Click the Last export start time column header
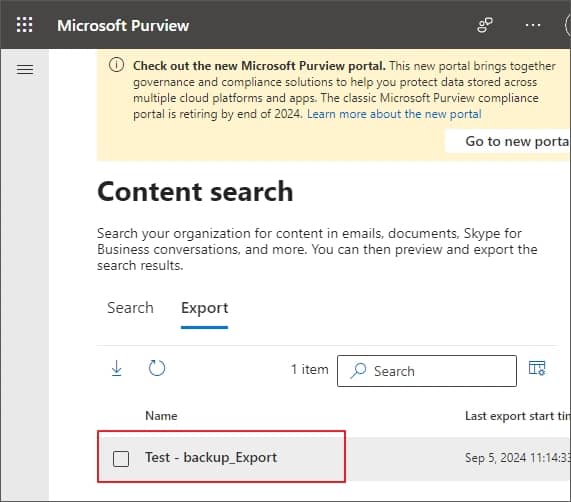This screenshot has height=502, width=571. pos(517,416)
